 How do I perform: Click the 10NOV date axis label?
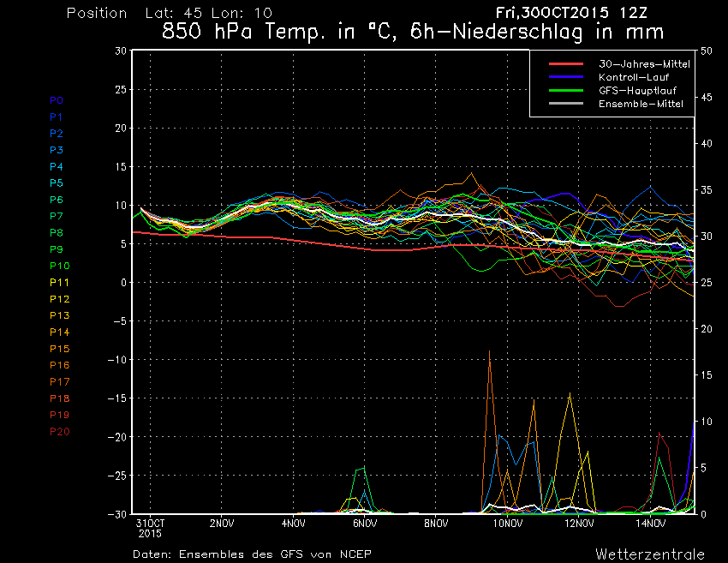point(509,524)
